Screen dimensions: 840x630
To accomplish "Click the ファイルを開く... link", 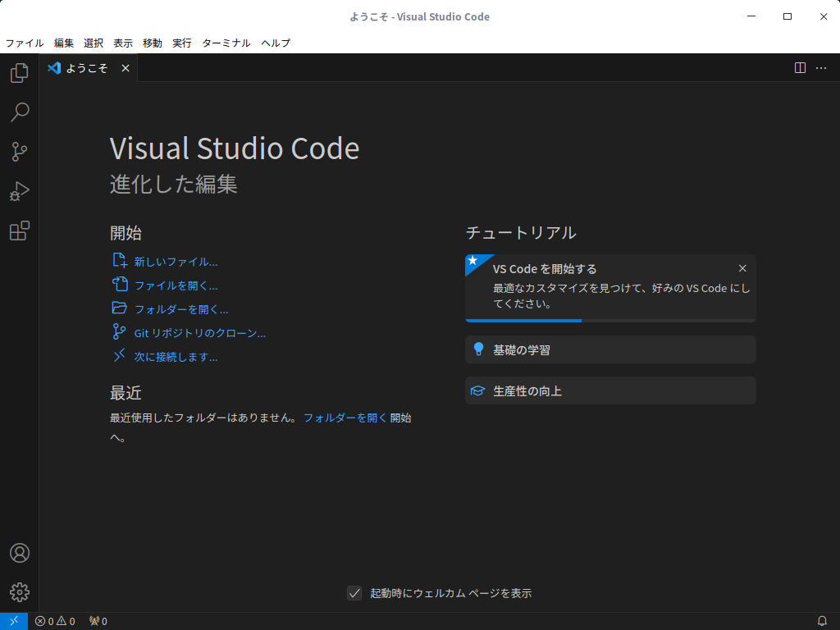I will click(x=176, y=285).
